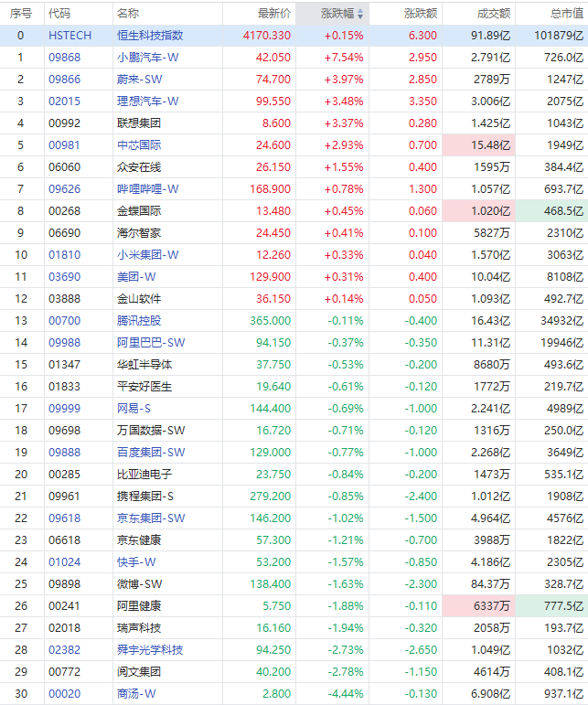The image size is (588, 705).
Task: Select 瑞声科技 stock name
Action: (138, 628)
